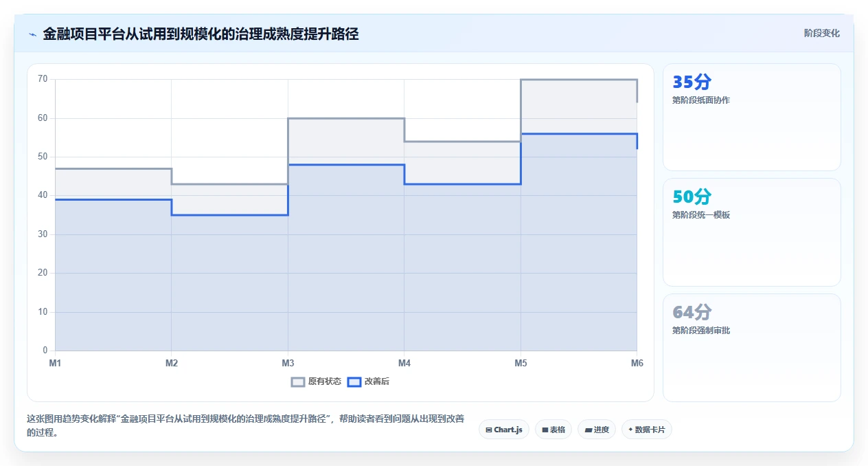Open the 50分 data card
Screen dimensions: 868x466
point(752,232)
